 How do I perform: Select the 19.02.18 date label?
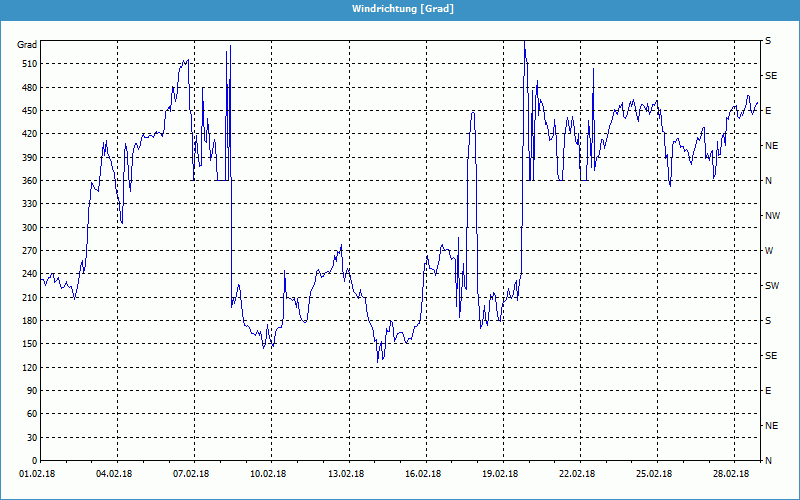point(499,475)
